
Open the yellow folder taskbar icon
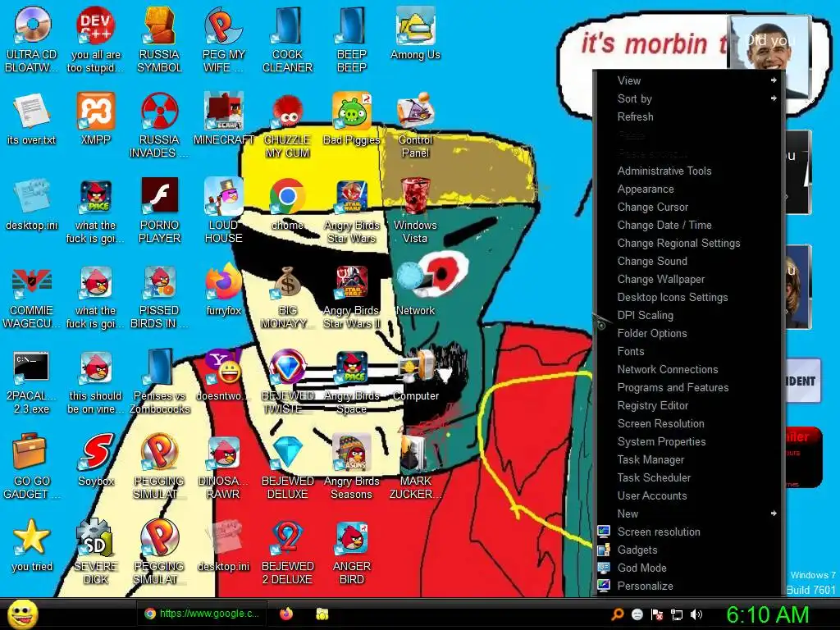point(322,614)
